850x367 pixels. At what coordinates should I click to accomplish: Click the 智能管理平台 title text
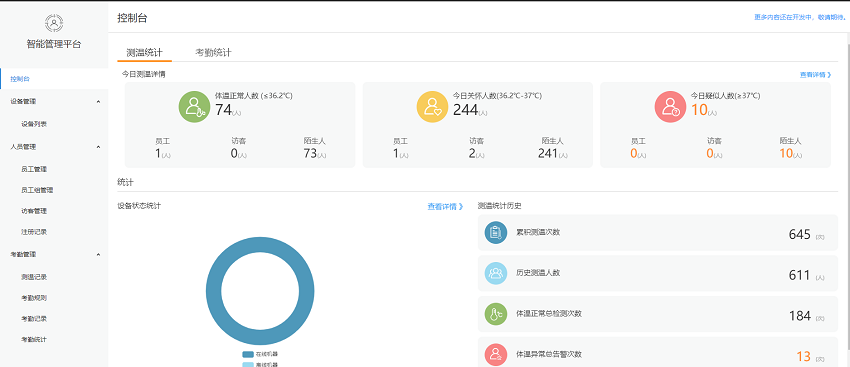click(54, 44)
